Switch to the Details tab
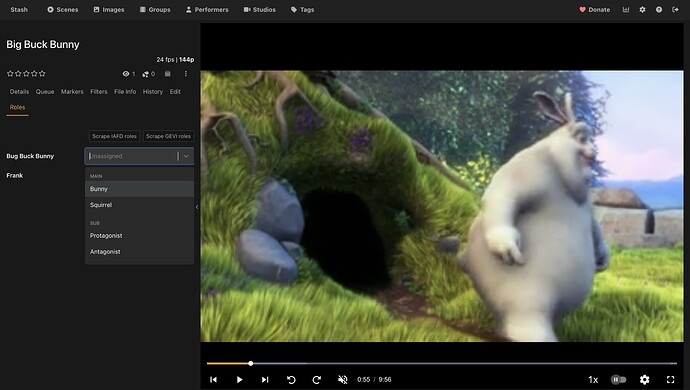The image size is (690, 390). pos(19,92)
